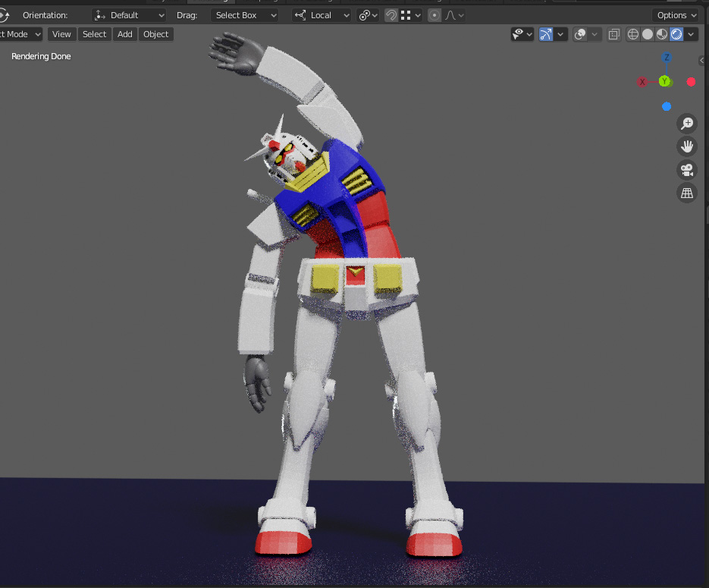Click the zoom view magnifier icon
The width and height of the screenshot is (709, 588).
pos(687,123)
